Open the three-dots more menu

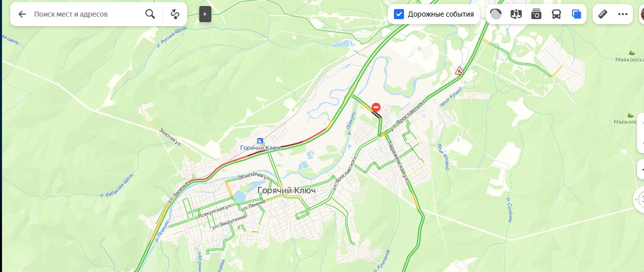pyautogui.click(x=623, y=14)
